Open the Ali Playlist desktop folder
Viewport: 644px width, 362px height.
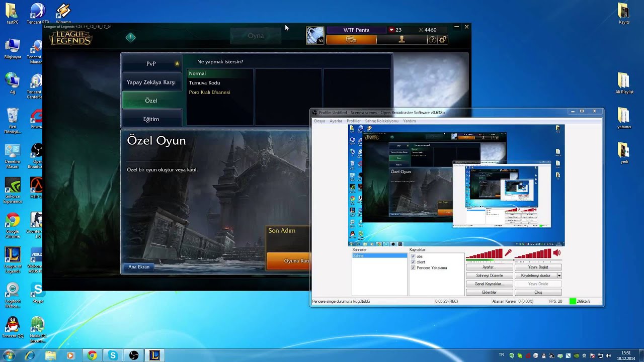pyautogui.click(x=624, y=83)
